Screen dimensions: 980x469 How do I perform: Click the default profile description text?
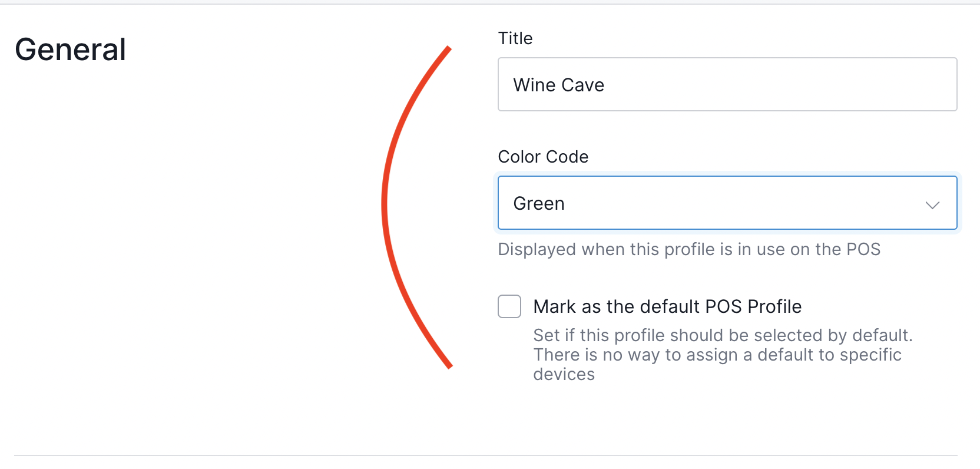[x=721, y=354]
